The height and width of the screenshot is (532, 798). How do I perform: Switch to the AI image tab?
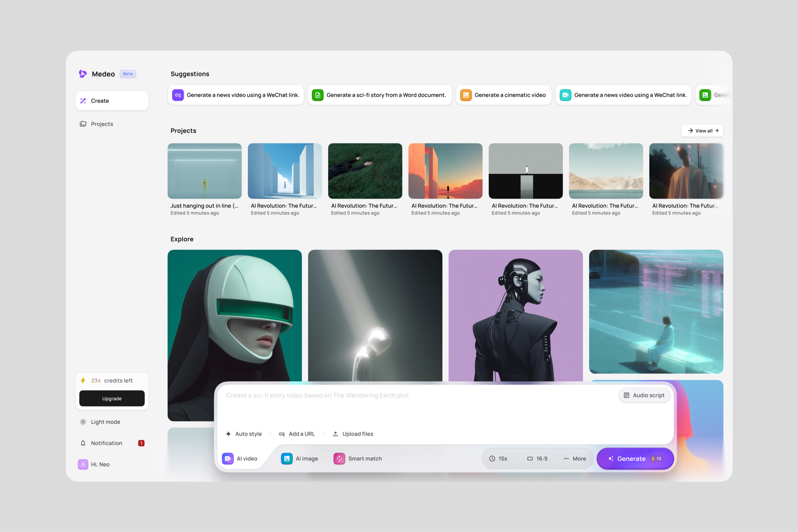299,459
